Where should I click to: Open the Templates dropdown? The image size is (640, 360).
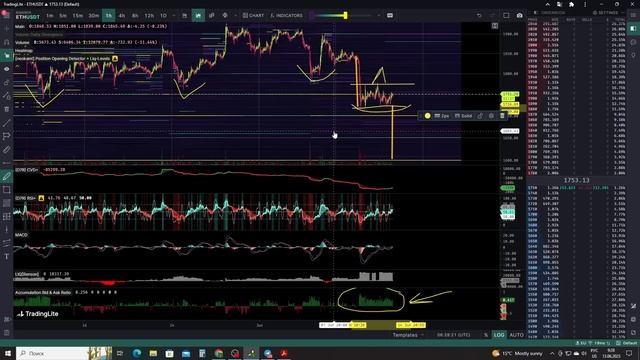pyautogui.click(x=408, y=335)
